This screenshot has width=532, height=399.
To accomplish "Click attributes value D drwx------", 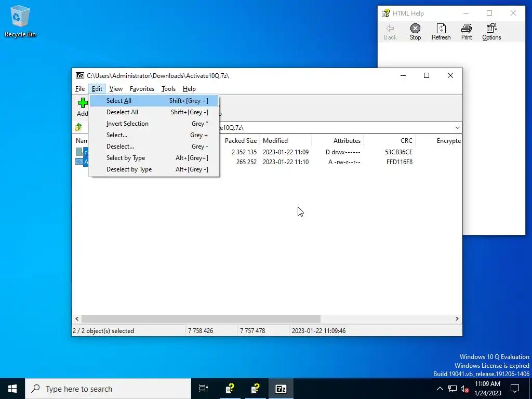I will coord(343,152).
